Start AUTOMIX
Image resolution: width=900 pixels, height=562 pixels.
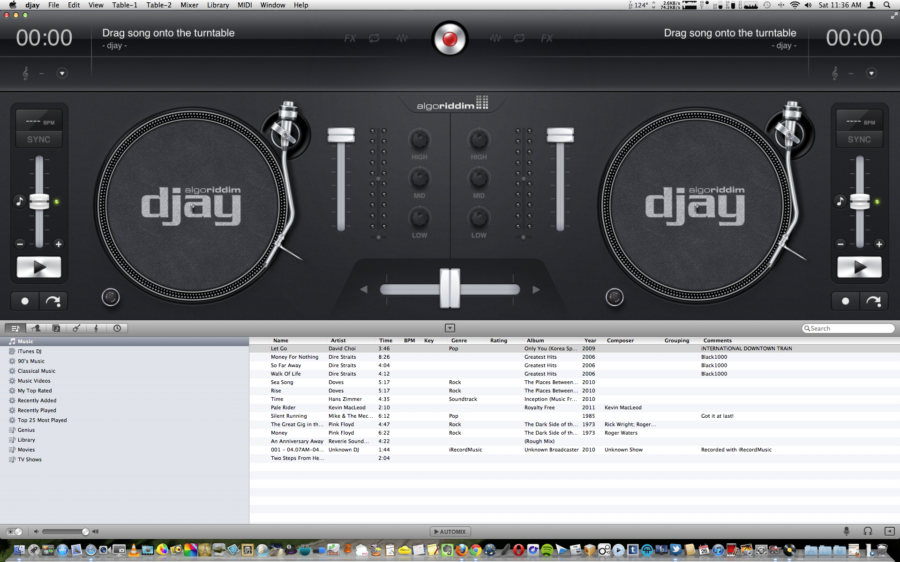(x=450, y=532)
